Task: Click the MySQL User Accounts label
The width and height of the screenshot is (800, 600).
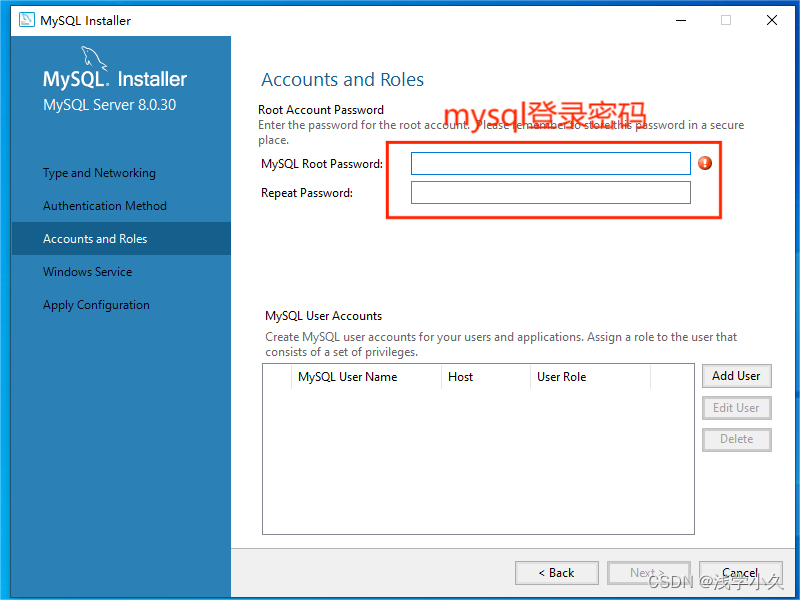Action: [x=323, y=316]
